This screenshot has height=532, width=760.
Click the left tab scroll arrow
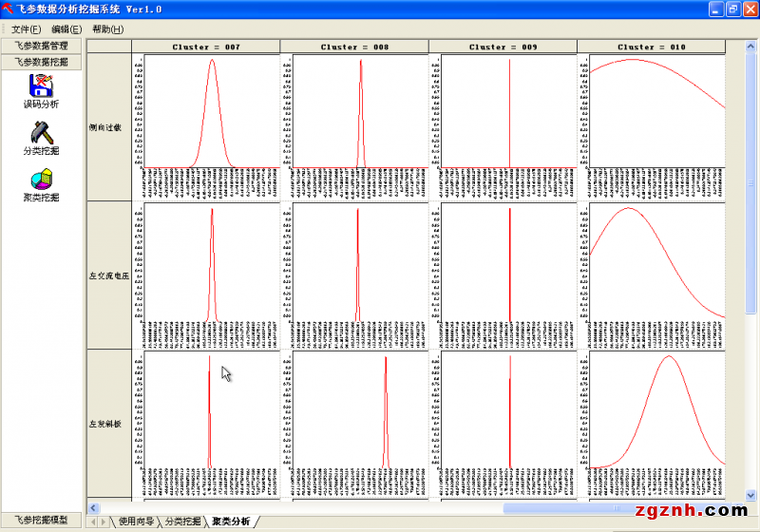click(x=93, y=522)
